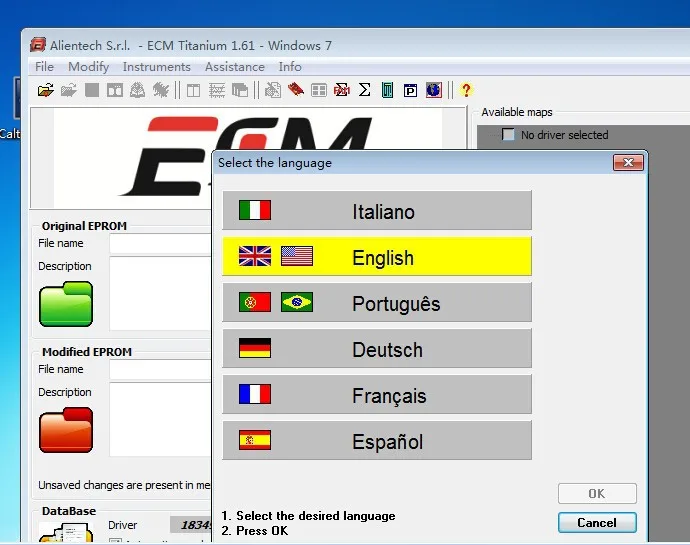Click the teal memory module icon
The image size is (690, 545).
click(387, 90)
